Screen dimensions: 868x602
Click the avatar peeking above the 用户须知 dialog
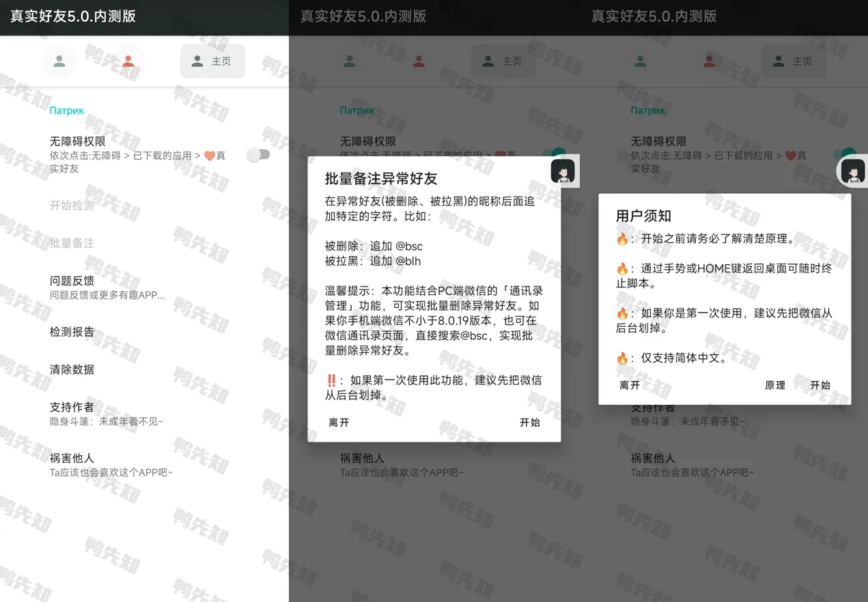point(851,171)
